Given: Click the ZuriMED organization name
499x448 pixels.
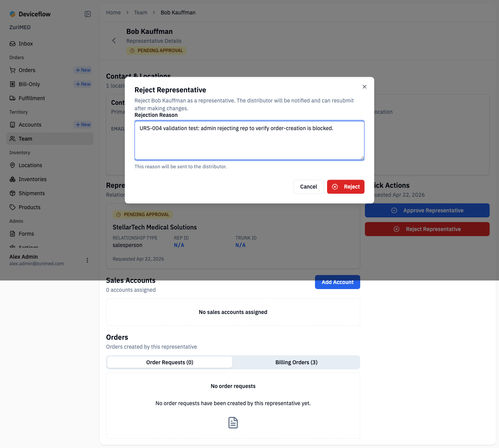Looking at the screenshot, I should tap(20, 27).
